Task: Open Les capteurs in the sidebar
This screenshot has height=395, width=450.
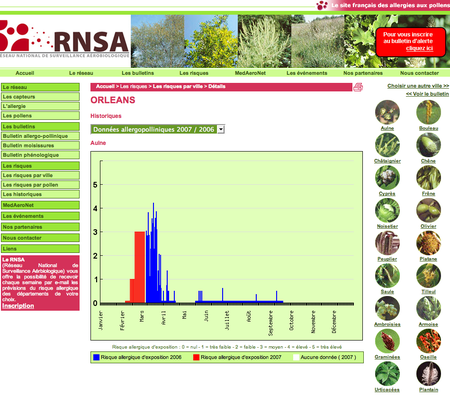Action: coord(40,97)
